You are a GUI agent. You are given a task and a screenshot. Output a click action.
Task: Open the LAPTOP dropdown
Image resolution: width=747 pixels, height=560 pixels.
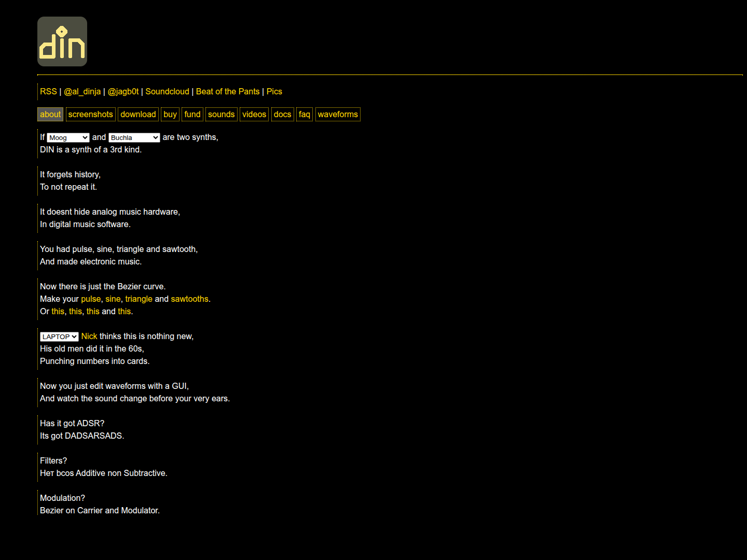[x=60, y=337]
